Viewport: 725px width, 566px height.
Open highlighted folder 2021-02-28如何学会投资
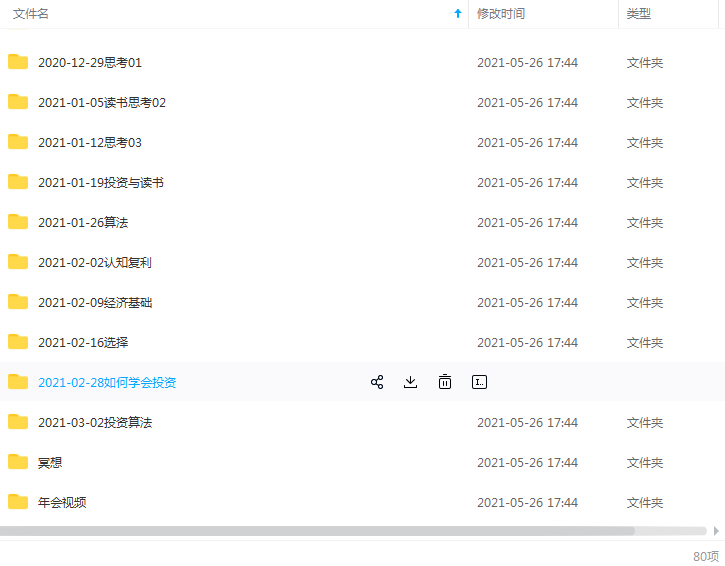[x=107, y=382]
